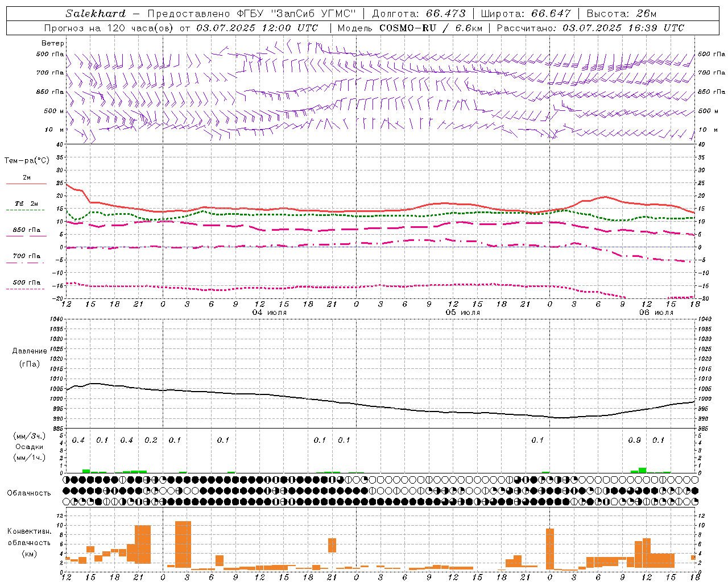Click the Прогноз на 120 часа(ов) text
The image size is (728, 582).
(109, 28)
